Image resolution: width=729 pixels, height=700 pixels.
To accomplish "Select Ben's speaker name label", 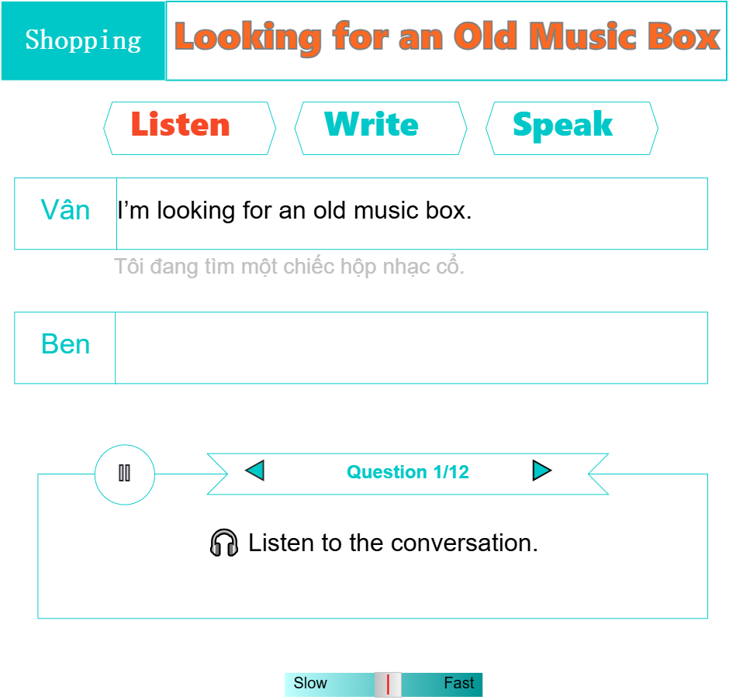I will [64, 345].
